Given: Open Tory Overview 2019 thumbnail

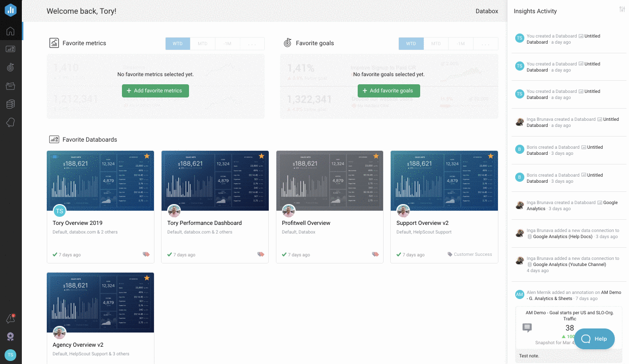Looking at the screenshot, I should click(x=100, y=181).
